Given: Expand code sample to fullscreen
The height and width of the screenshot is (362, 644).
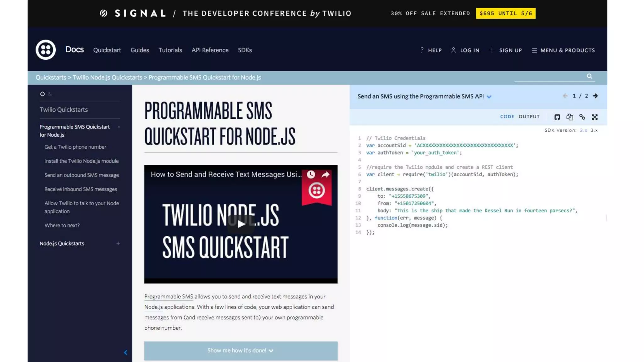Looking at the screenshot, I should [594, 117].
